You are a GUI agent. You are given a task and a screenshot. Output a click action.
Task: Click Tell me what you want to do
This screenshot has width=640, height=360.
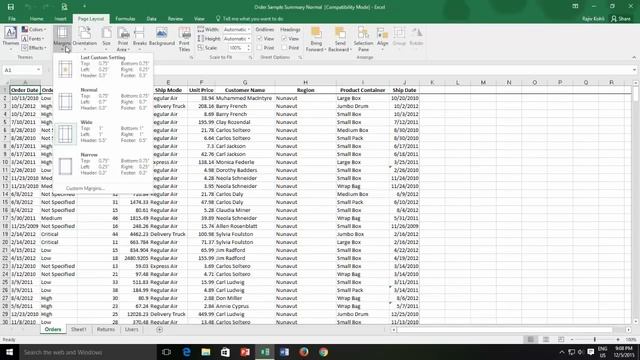[249, 19]
